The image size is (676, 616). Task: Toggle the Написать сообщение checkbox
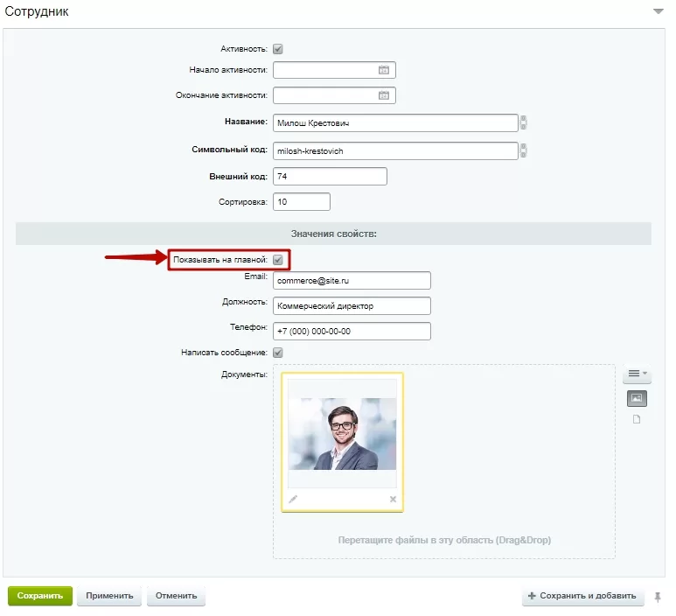tap(278, 353)
